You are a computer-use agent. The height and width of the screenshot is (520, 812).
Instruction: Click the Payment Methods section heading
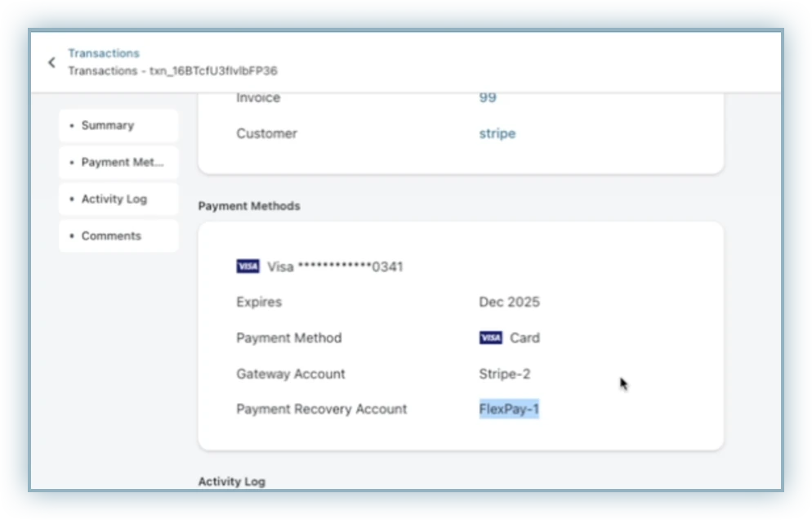(249, 206)
